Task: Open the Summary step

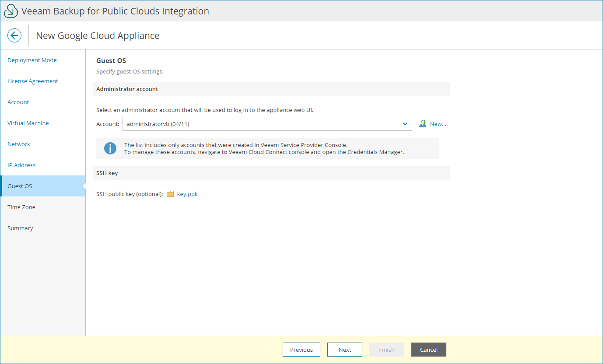Action: [x=20, y=228]
